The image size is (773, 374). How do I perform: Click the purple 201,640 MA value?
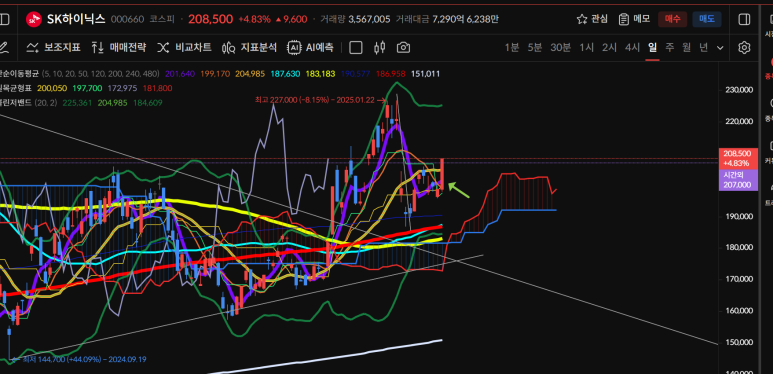180,74
